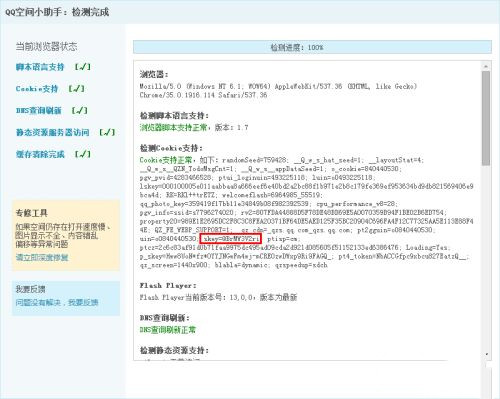The image size is (500, 399).
Task: Click the checkmark next to Cookie支持
Action: click(x=77, y=89)
